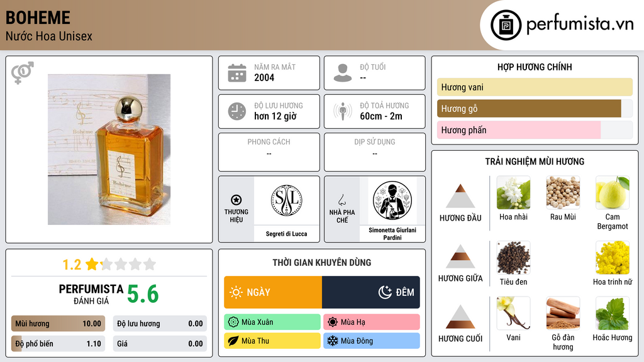The image size is (644, 362).
Task: Click the Hương gỗ accord bar
Action: click(x=535, y=108)
